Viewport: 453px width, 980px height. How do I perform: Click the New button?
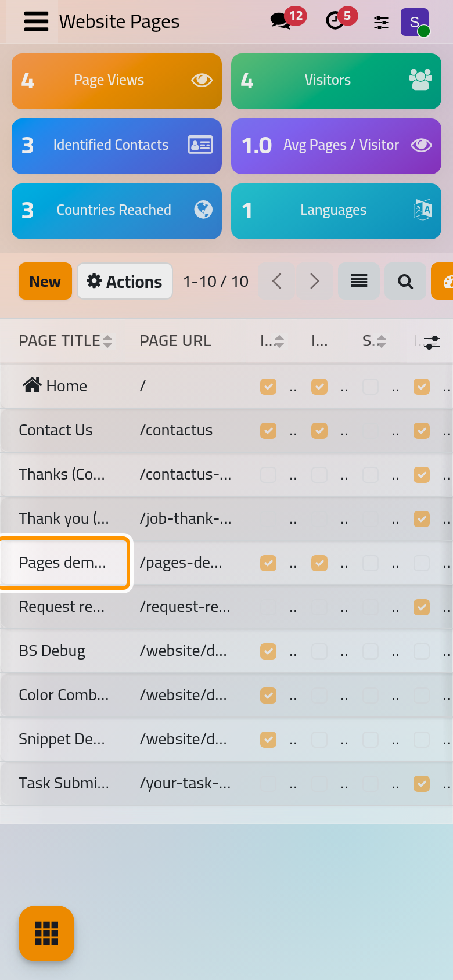click(x=45, y=281)
